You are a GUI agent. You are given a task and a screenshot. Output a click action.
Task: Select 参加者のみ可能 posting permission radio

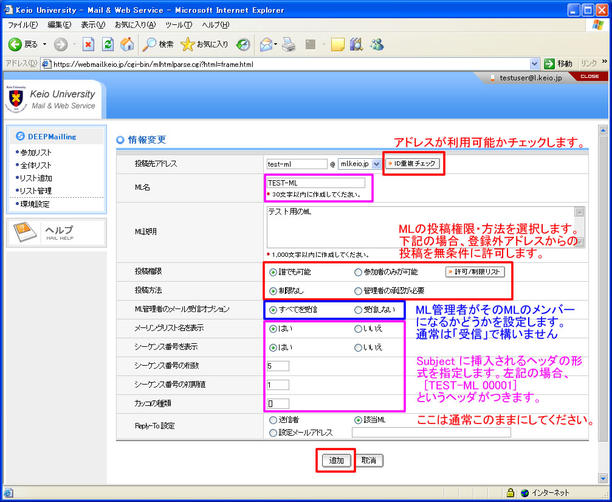pyautogui.click(x=360, y=271)
